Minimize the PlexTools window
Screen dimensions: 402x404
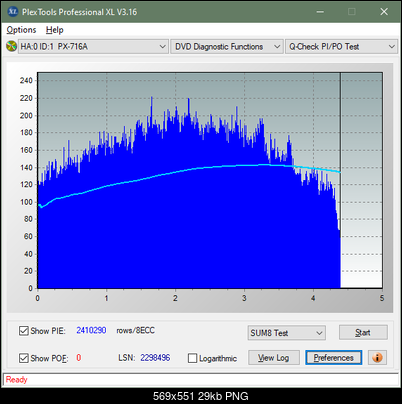(x=320, y=12)
